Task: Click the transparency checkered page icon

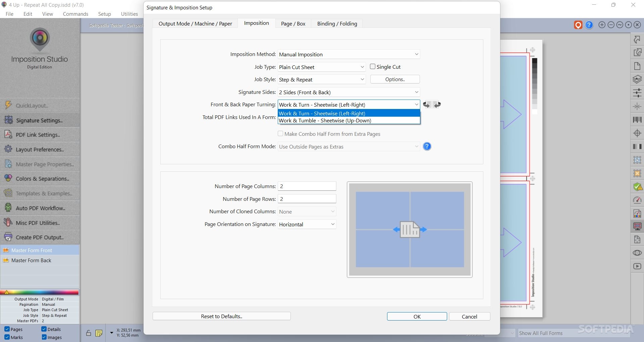Action: [637, 239]
